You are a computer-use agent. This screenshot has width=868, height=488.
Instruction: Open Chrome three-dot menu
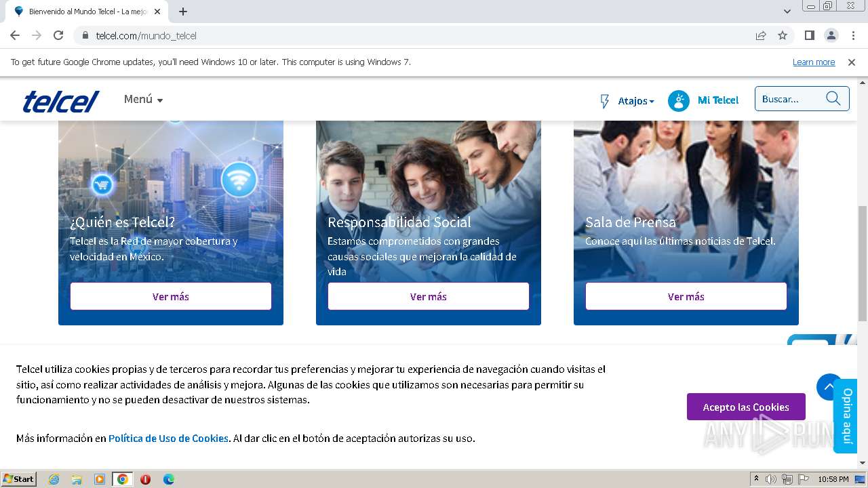(x=853, y=35)
